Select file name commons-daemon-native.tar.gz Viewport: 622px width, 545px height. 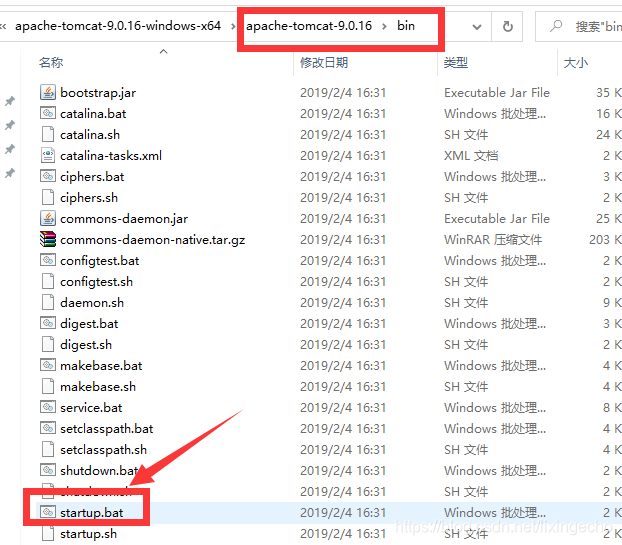tap(153, 240)
